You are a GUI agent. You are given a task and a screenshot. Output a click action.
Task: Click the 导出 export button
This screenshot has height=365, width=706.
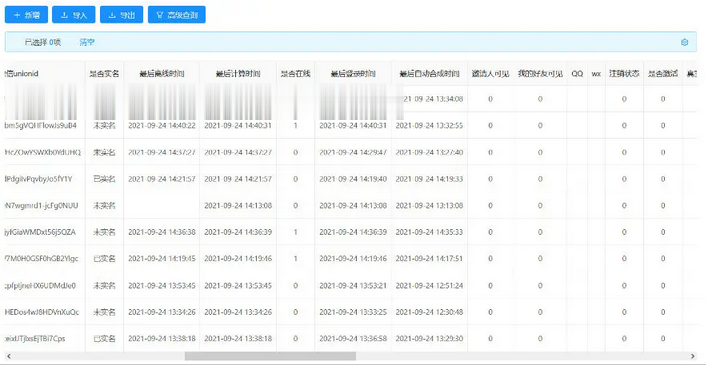(x=122, y=15)
